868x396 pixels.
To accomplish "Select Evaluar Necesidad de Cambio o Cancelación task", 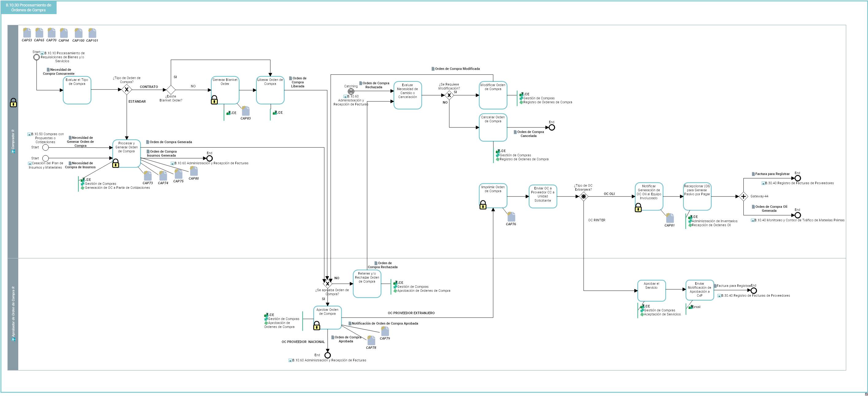I will (x=408, y=95).
